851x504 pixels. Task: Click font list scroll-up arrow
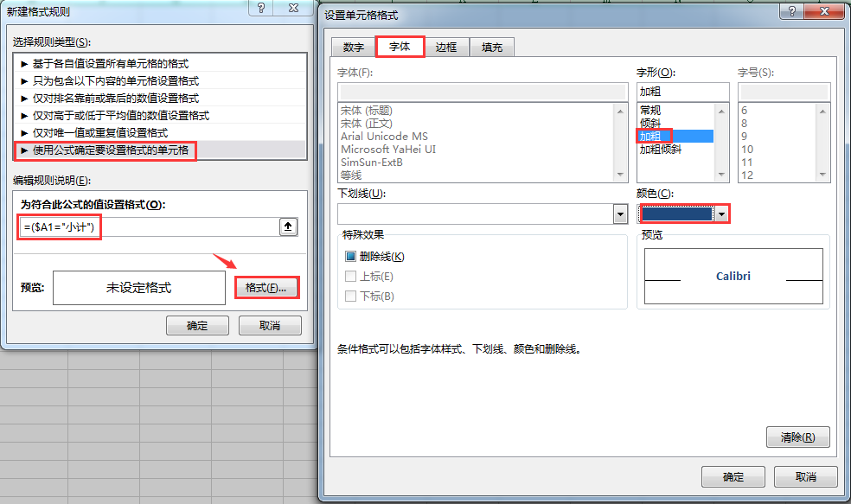tap(620, 111)
